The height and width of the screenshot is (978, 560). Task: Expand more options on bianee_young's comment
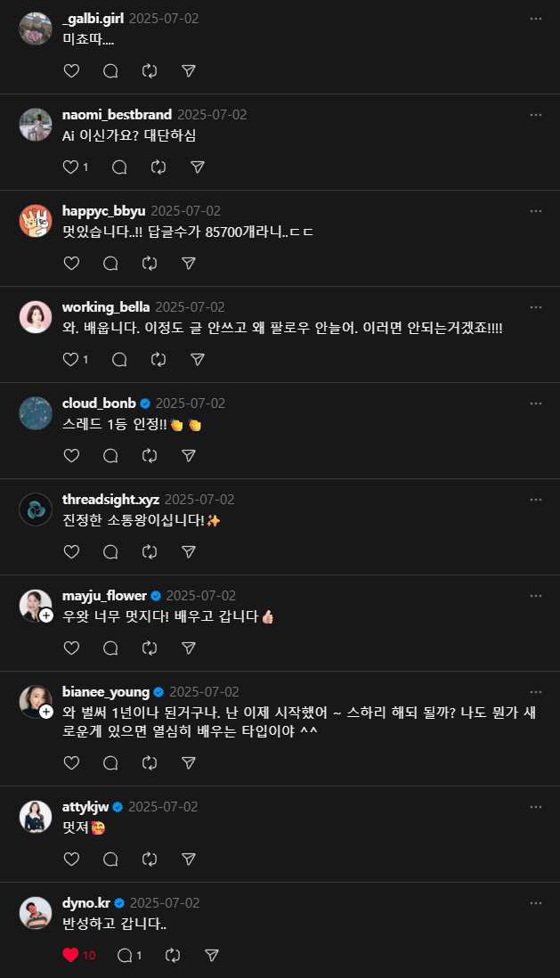536,692
